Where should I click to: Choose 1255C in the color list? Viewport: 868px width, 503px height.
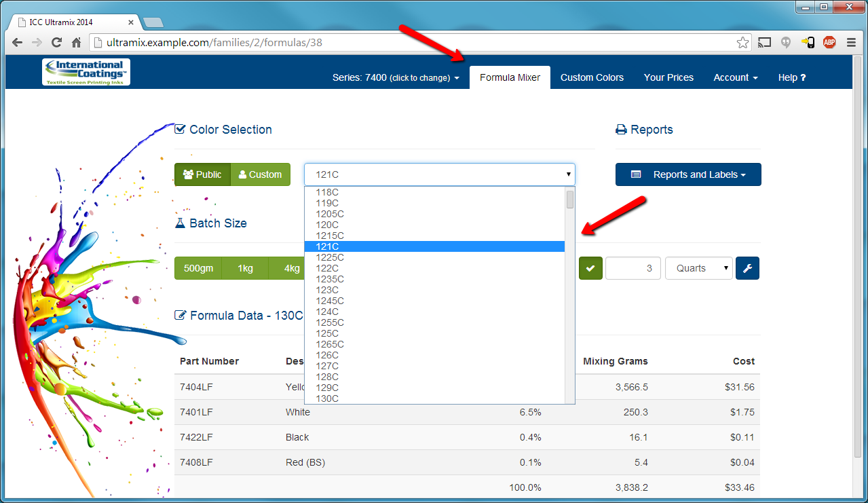point(434,322)
